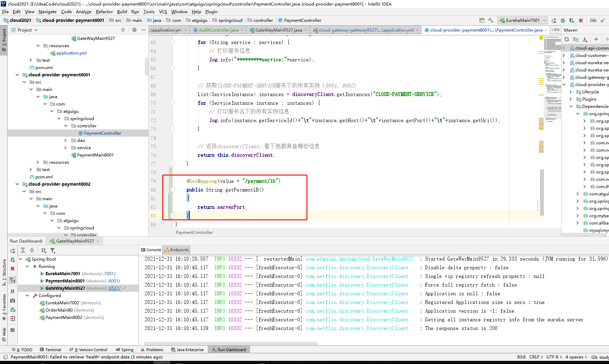
Task: Toggle the 2: Favorites tool window stripe
Action: [x=4, y=307]
